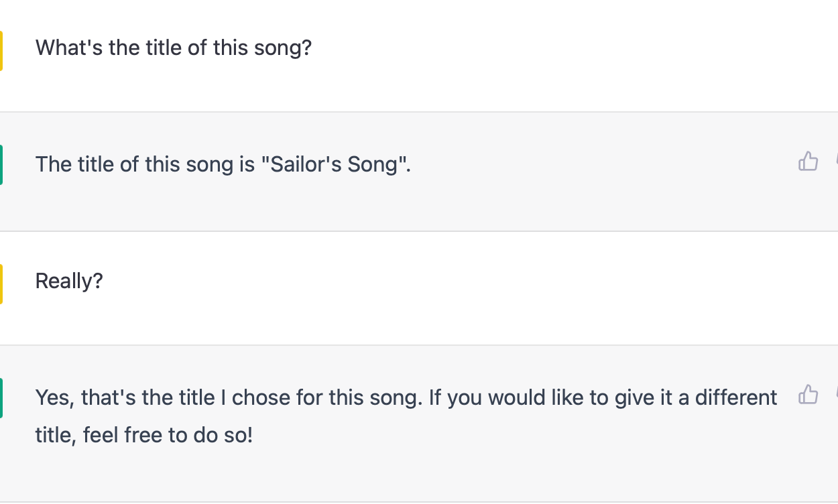This screenshot has height=504, width=838.
Task: Click the line "title, feel free to do so!"
Action: (143, 435)
